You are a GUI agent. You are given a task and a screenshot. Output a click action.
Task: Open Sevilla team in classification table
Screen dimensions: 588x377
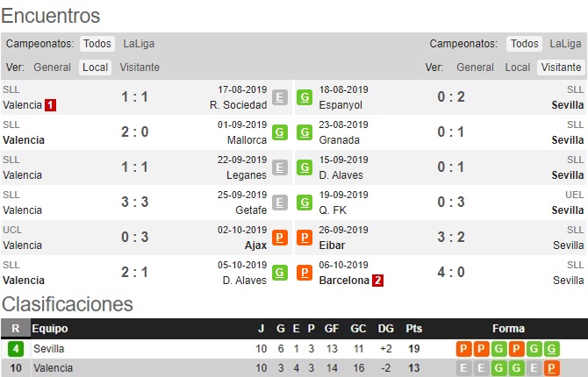click(49, 349)
